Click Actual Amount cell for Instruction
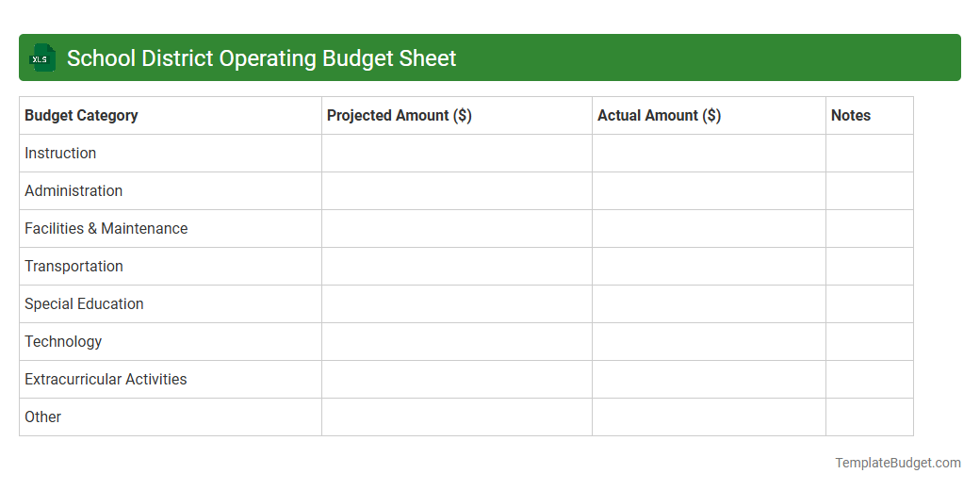The image size is (980, 490). (x=709, y=153)
